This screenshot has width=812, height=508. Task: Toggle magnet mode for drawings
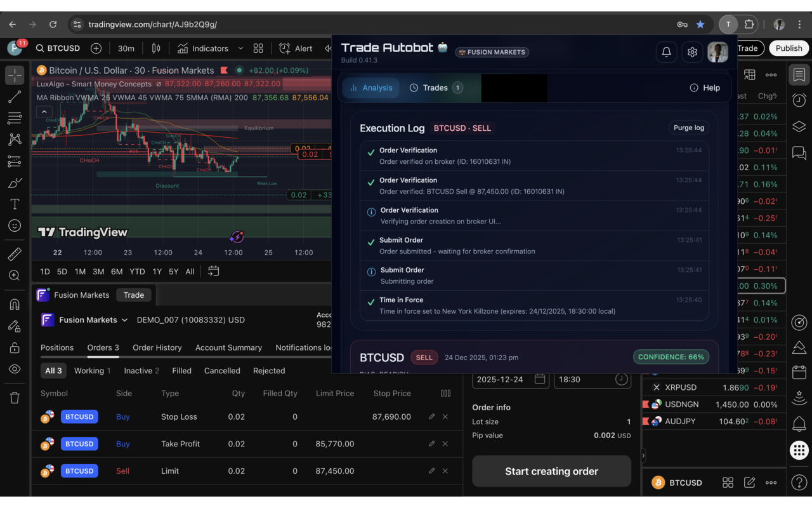point(15,304)
